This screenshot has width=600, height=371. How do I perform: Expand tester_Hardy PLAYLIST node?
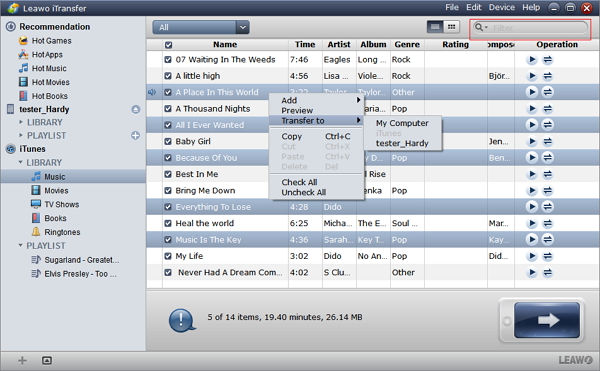point(21,135)
